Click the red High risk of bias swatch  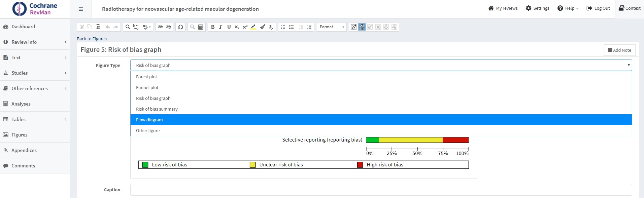coord(360,165)
